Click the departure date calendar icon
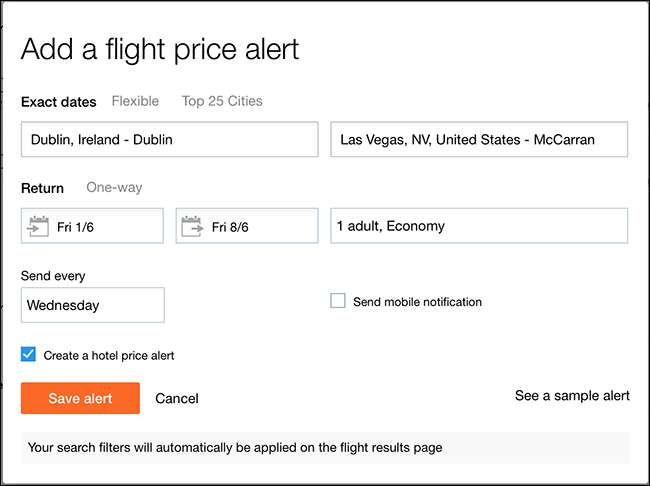The width and height of the screenshot is (650, 486). coord(39,226)
